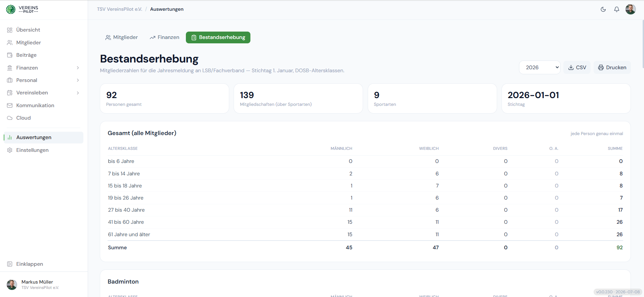Click the Mitglieder people icon in sidebar
The image size is (644, 297).
click(x=10, y=43)
